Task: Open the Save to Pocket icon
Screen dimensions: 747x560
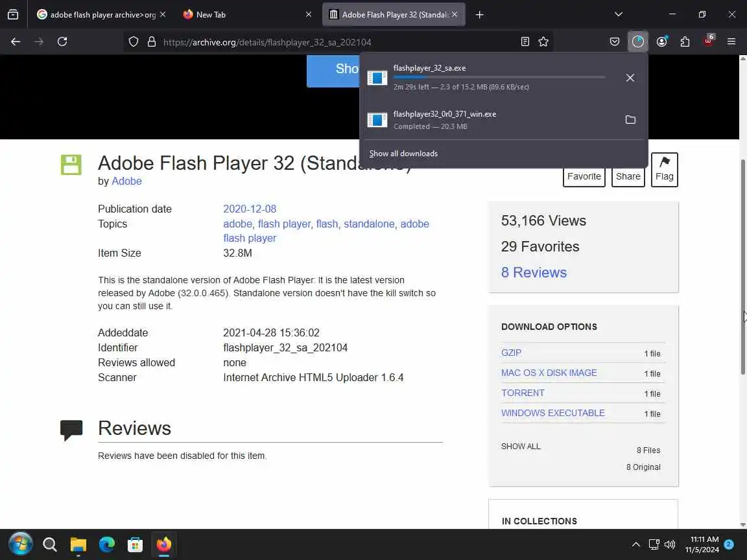Action: point(615,42)
